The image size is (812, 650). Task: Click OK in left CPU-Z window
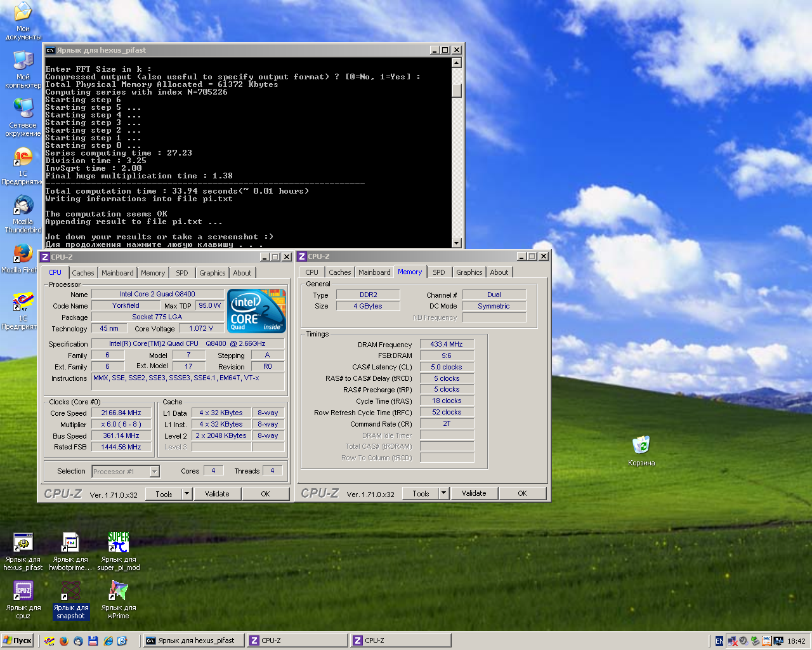coord(266,494)
